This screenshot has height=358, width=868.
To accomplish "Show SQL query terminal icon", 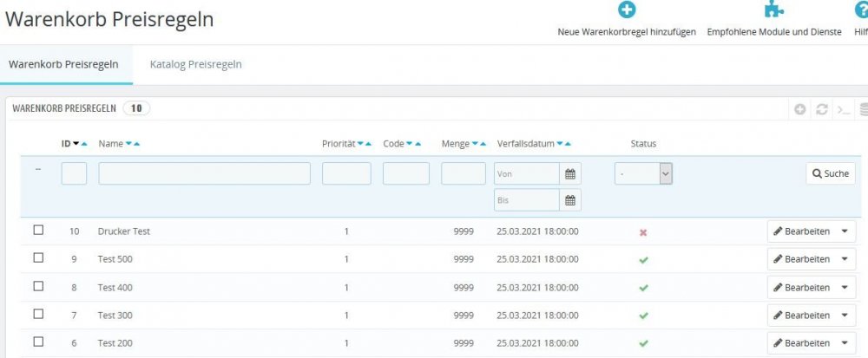I will click(x=844, y=109).
